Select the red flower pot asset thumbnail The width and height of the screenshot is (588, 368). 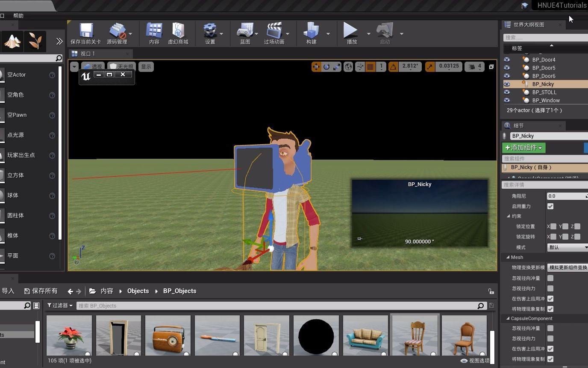[x=69, y=335]
